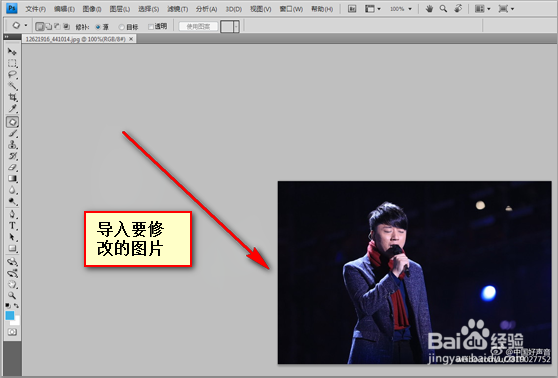Open the 编辑(E) menu
The width and height of the screenshot is (558, 378).
64,9
